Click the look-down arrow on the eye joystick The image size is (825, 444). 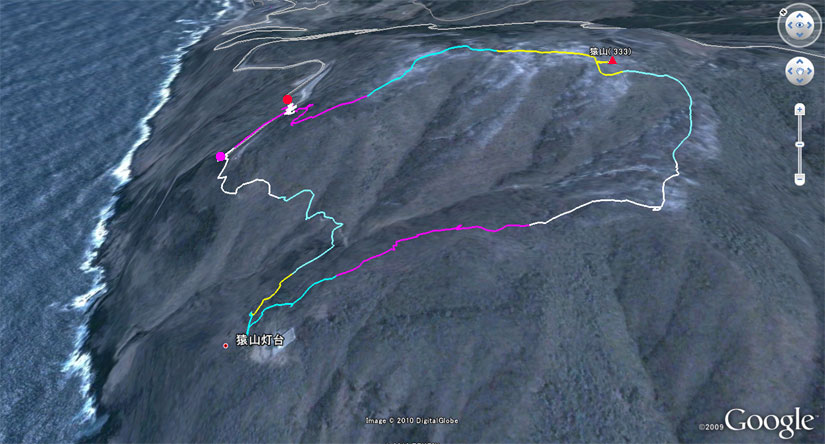[800, 34]
